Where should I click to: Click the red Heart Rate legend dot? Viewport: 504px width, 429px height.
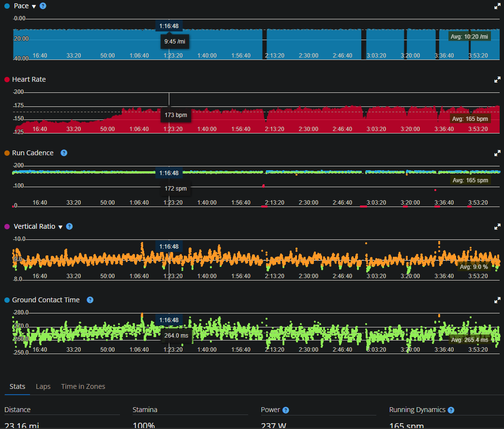point(7,79)
